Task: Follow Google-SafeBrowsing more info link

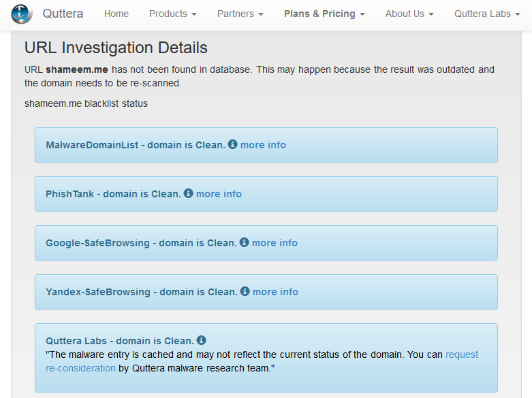Action: tap(275, 243)
